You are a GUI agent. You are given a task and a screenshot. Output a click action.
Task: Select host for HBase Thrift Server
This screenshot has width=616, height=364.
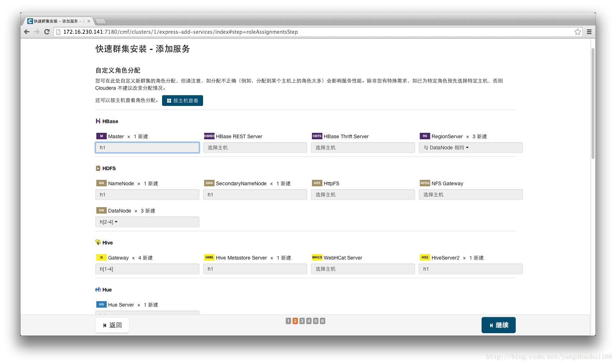coord(363,148)
